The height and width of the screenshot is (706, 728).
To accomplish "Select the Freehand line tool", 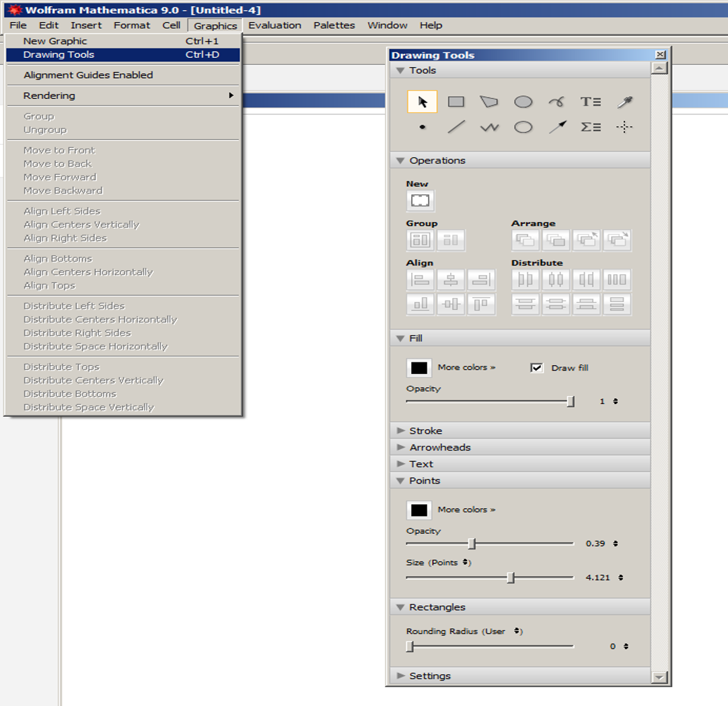I will pyautogui.click(x=556, y=102).
